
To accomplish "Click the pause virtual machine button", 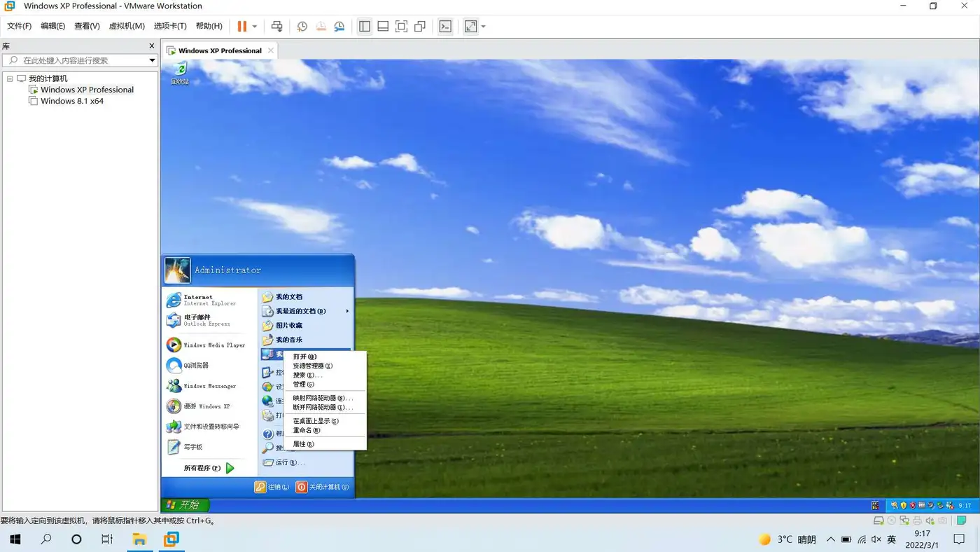I will click(241, 26).
